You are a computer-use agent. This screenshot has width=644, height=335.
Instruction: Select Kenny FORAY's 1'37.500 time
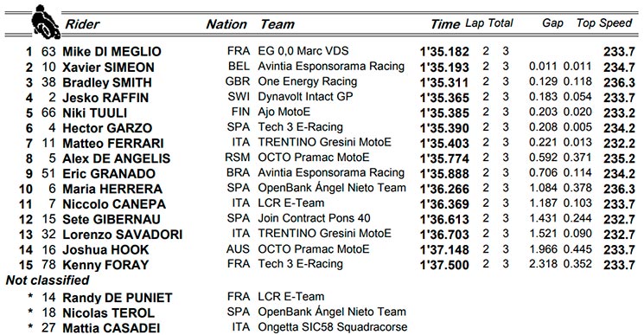pos(444,265)
